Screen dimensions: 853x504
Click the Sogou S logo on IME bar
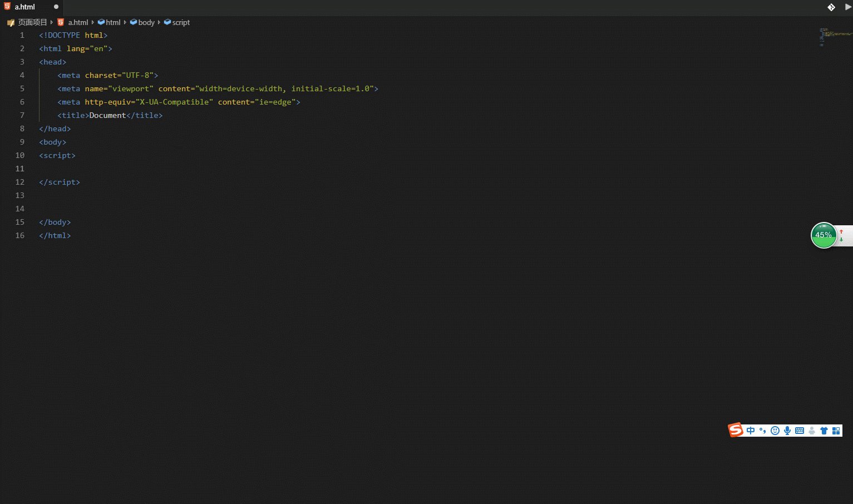click(x=736, y=430)
